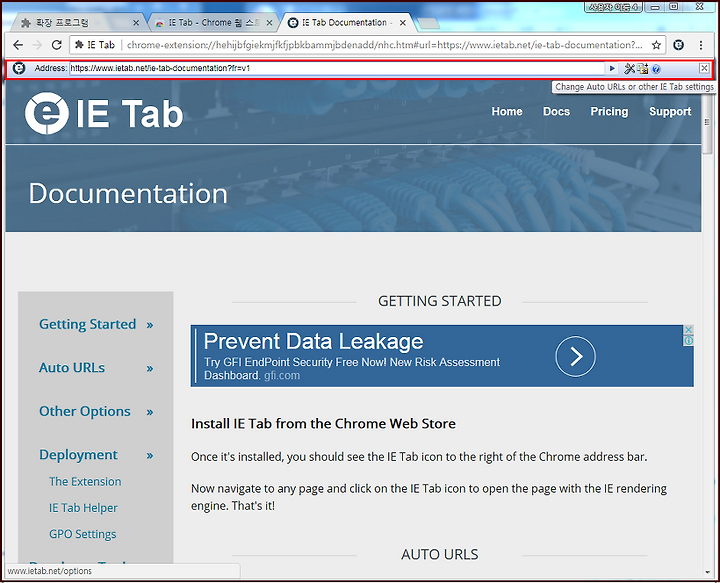Open IE Tab Helper sub-link

point(83,508)
